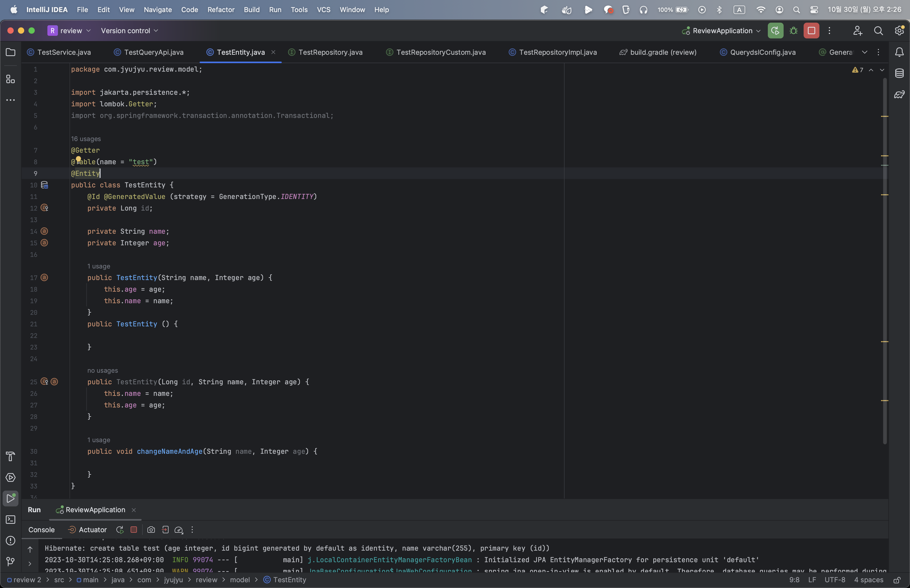910x588 pixels.
Task: Switch to TestService.java tab
Action: [x=59, y=52]
